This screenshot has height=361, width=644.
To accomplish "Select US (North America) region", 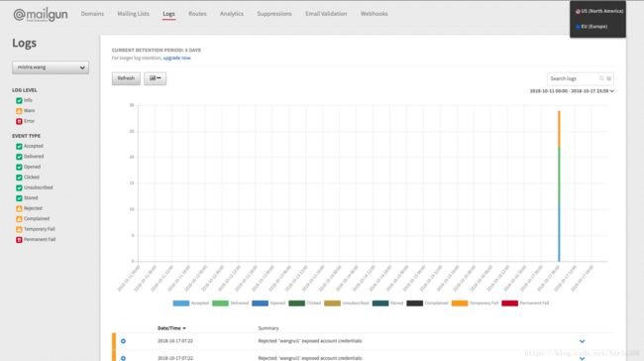I will pos(599,11).
